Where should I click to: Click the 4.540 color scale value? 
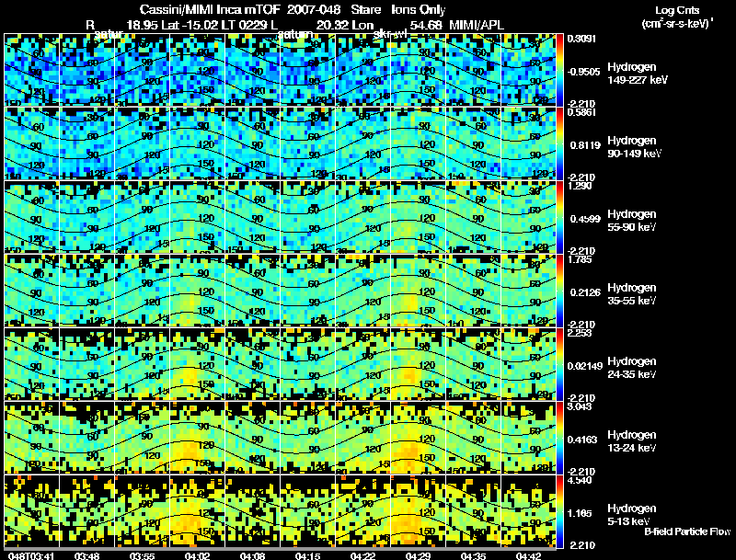click(x=580, y=480)
